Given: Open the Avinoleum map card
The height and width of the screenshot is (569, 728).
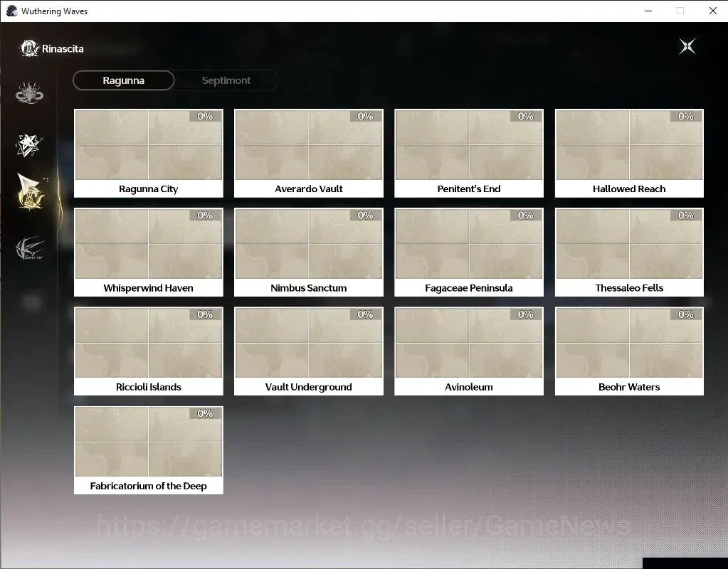Looking at the screenshot, I should click(469, 351).
